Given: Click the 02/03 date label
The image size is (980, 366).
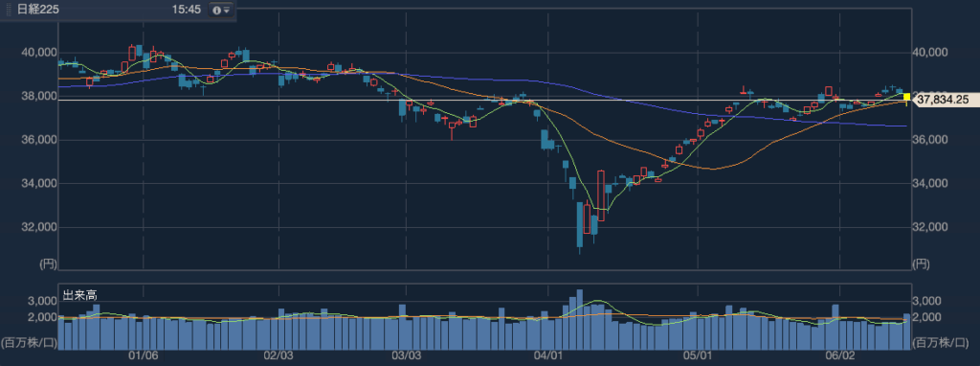Looking at the screenshot, I should pyautogui.click(x=278, y=356).
